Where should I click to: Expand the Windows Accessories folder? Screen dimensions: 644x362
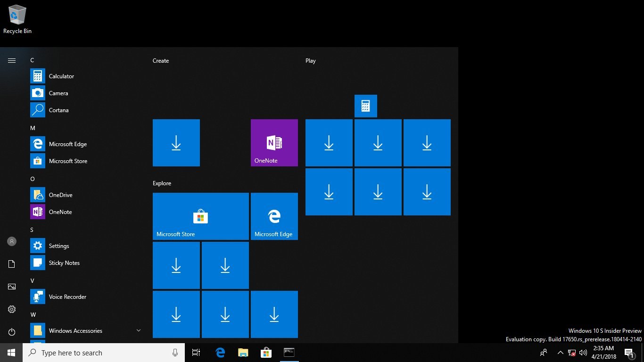coord(138,330)
